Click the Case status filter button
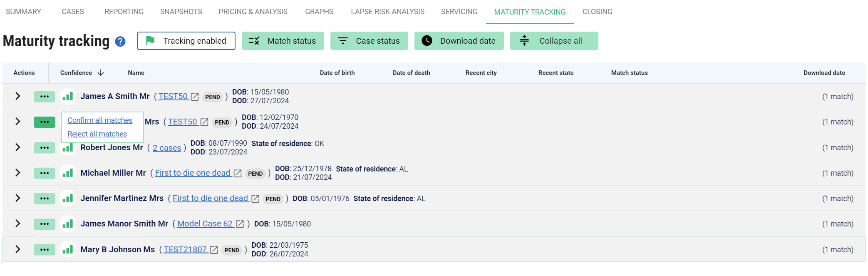Screen dimensions: 868x276 point(369,41)
